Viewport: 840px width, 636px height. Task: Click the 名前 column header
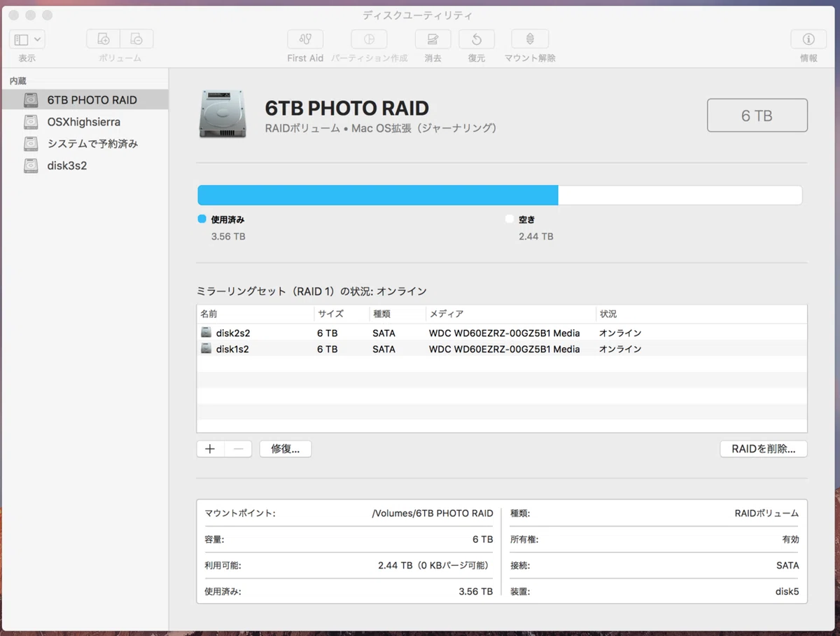click(x=255, y=314)
